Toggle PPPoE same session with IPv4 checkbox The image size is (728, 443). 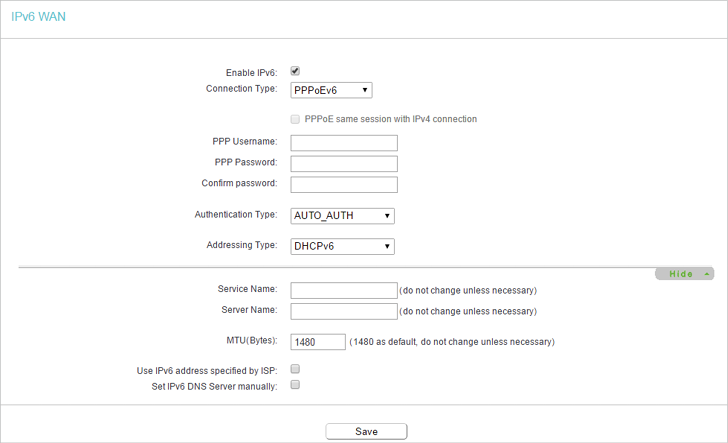pyautogui.click(x=295, y=119)
